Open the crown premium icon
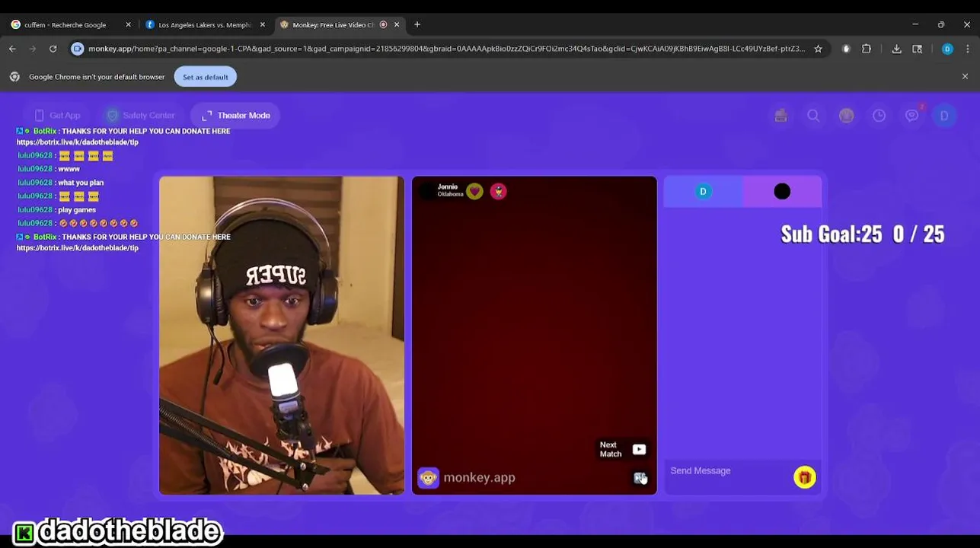This screenshot has width=980, height=548. (x=846, y=116)
